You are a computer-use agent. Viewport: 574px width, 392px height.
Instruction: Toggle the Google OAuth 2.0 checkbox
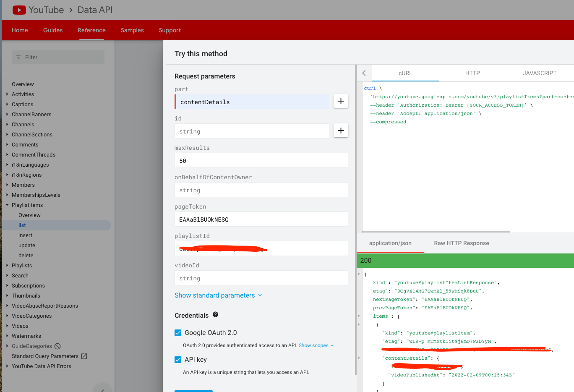coord(178,333)
